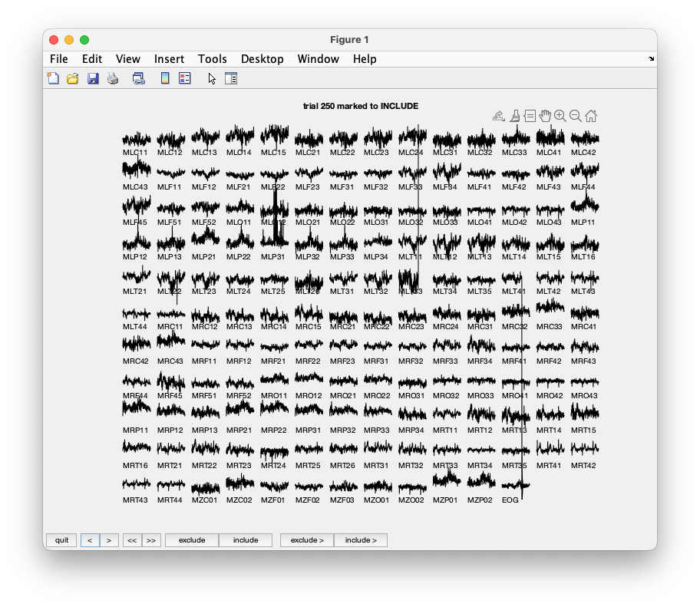Activate the Zoom Out magnifier tool

(x=575, y=116)
